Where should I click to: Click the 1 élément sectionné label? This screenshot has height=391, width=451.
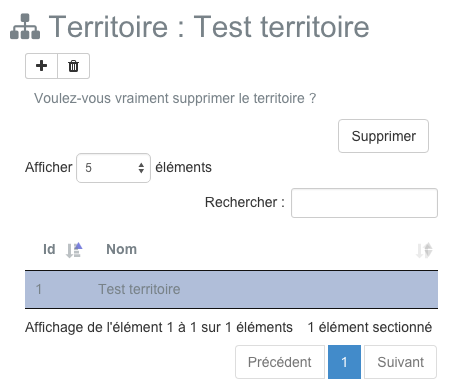click(370, 327)
